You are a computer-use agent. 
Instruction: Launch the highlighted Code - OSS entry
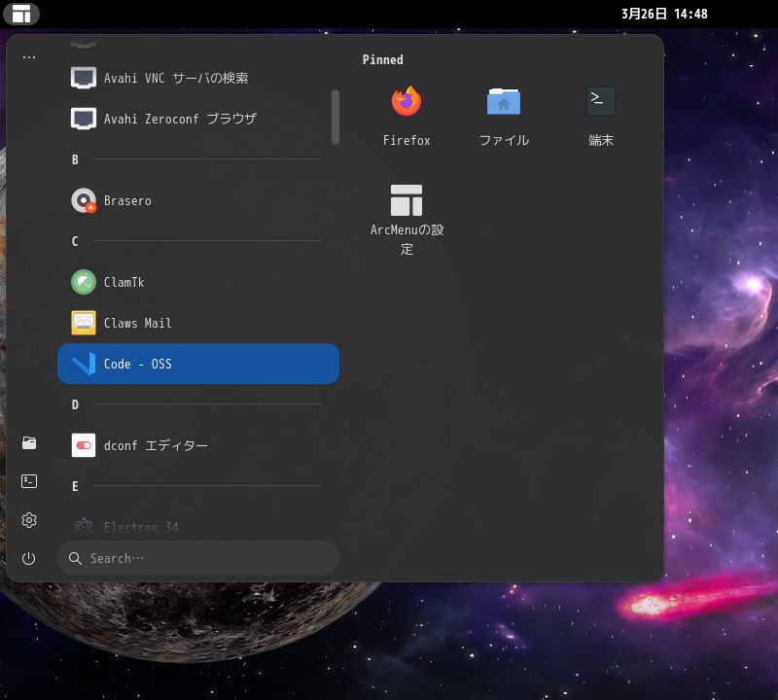click(x=198, y=364)
